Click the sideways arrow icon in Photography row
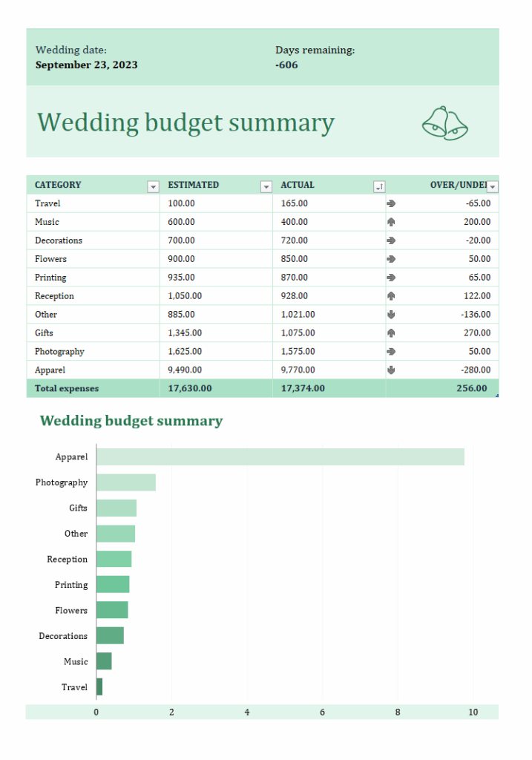 [392, 352]
